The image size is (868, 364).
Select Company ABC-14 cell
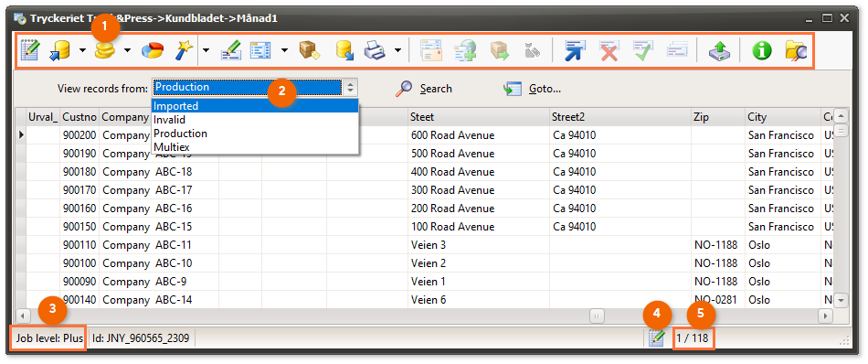point(159,300)
